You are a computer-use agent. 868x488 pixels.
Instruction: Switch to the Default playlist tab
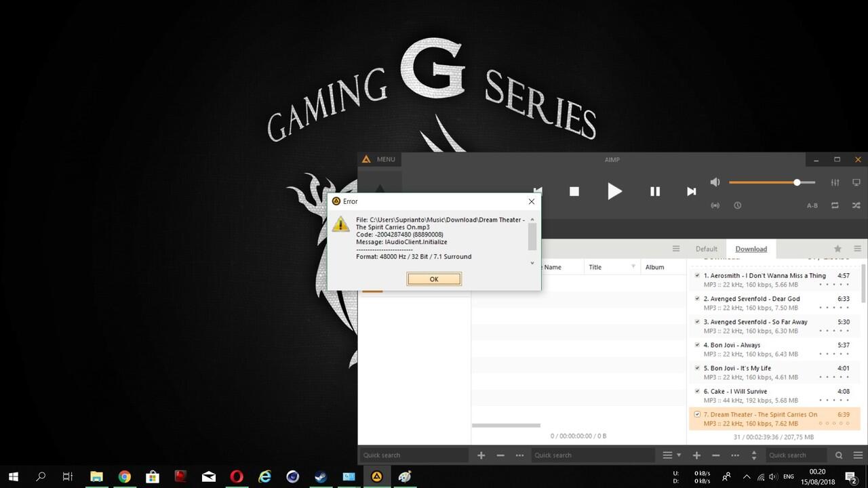click(x=706, y=249)
